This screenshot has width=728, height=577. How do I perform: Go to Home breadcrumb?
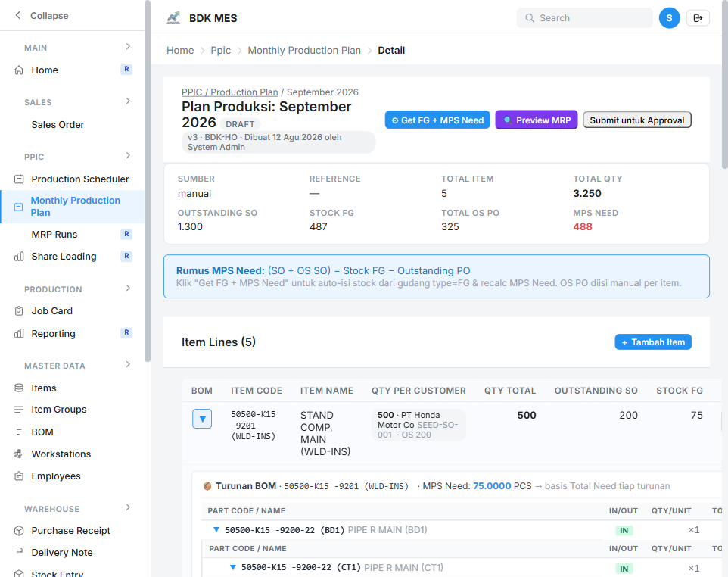point(180,50)
